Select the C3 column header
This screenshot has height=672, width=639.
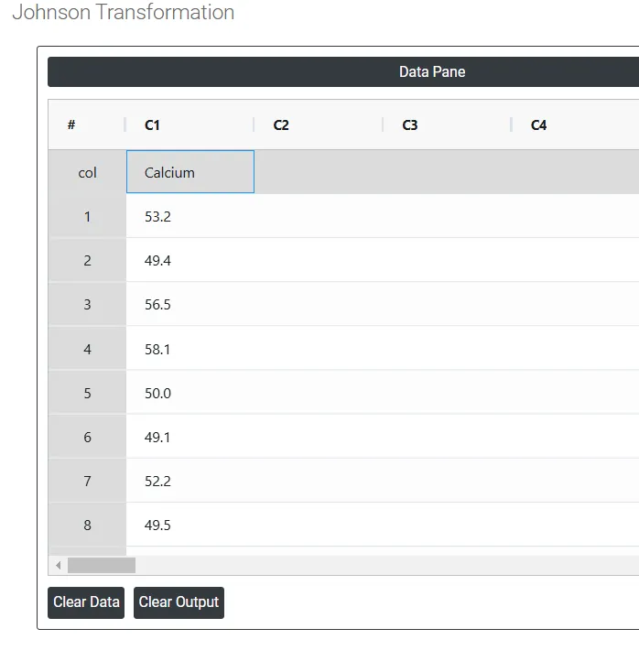coord(448,125)
